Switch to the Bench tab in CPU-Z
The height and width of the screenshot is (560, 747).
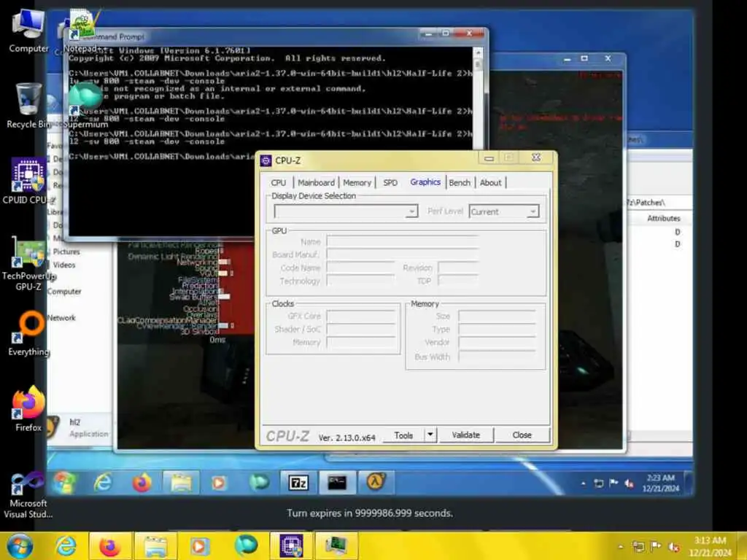pos(460,182)
